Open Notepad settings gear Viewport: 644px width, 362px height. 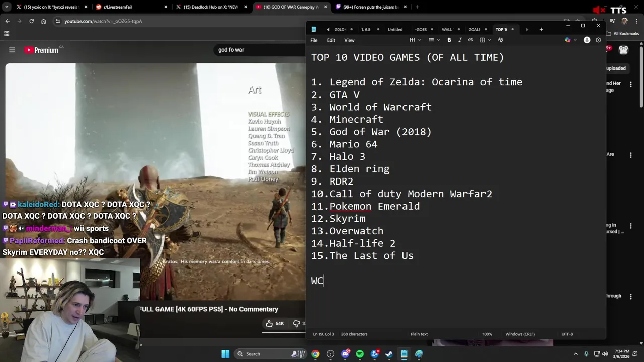point(598,40)
